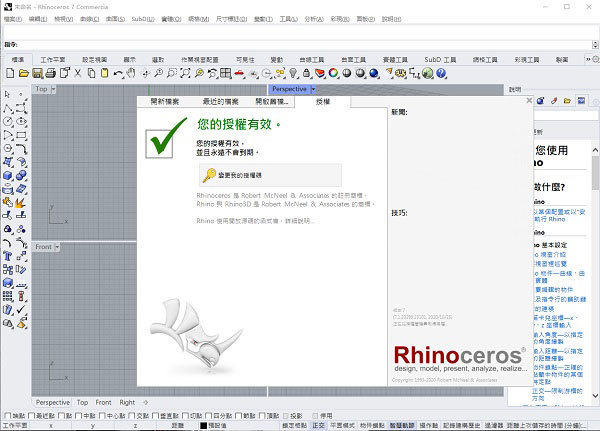
Task: Enable the 垂直點 Perpendicular osnap checkbox
Action: click(x=155, y=416)
